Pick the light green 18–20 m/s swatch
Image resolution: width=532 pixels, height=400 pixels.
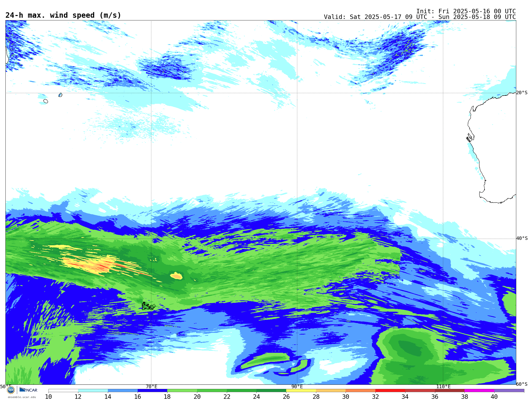(182, 390)
